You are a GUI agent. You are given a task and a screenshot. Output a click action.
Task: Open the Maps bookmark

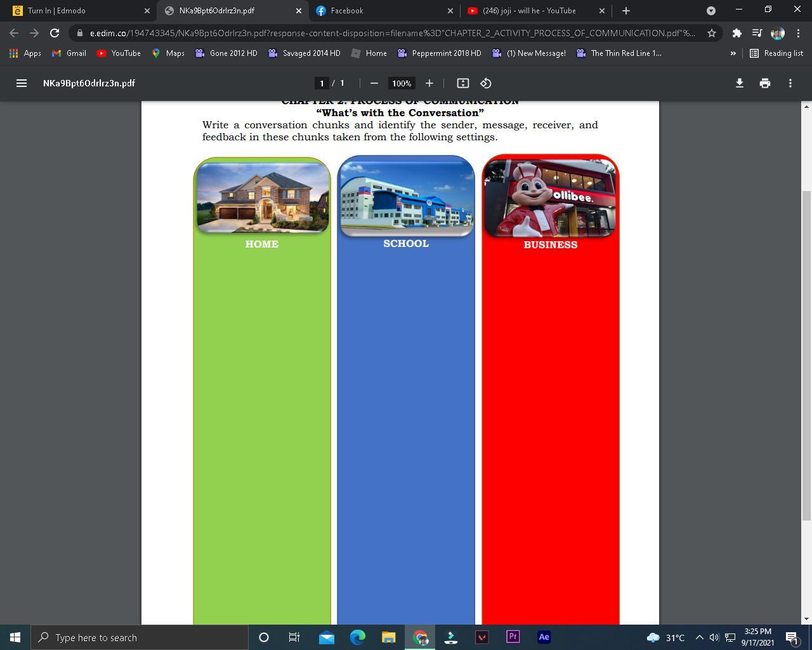click(168, 53)
